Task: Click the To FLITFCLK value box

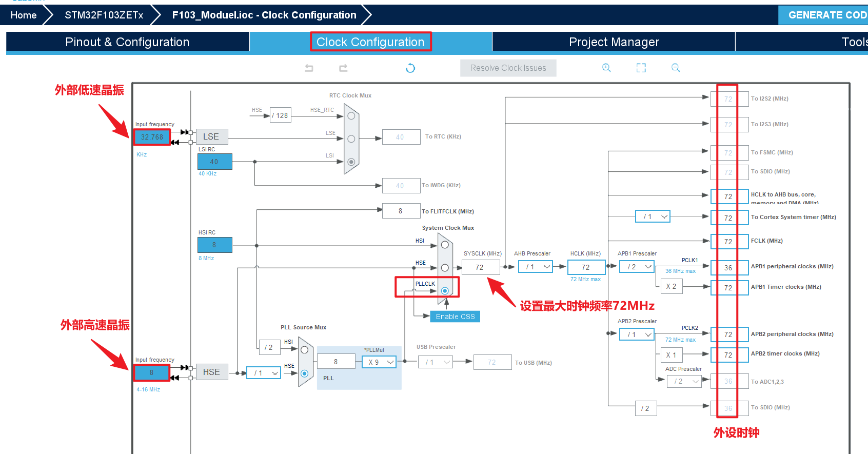Action: [401, 211]
